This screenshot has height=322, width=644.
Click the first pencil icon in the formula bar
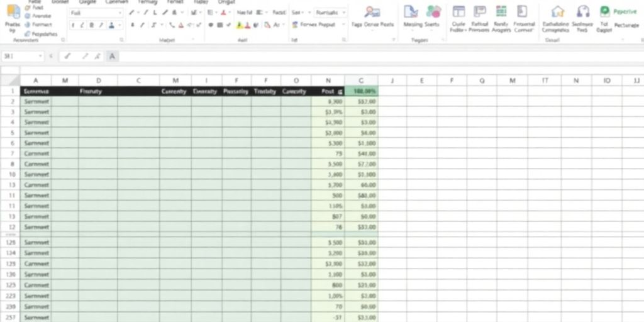click(x=67, y=56)
